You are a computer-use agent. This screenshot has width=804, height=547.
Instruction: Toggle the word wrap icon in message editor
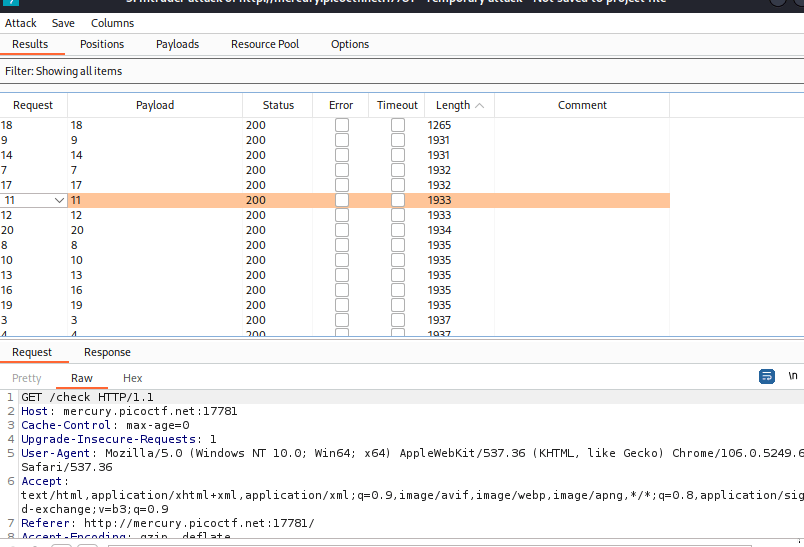pos(767,377)
